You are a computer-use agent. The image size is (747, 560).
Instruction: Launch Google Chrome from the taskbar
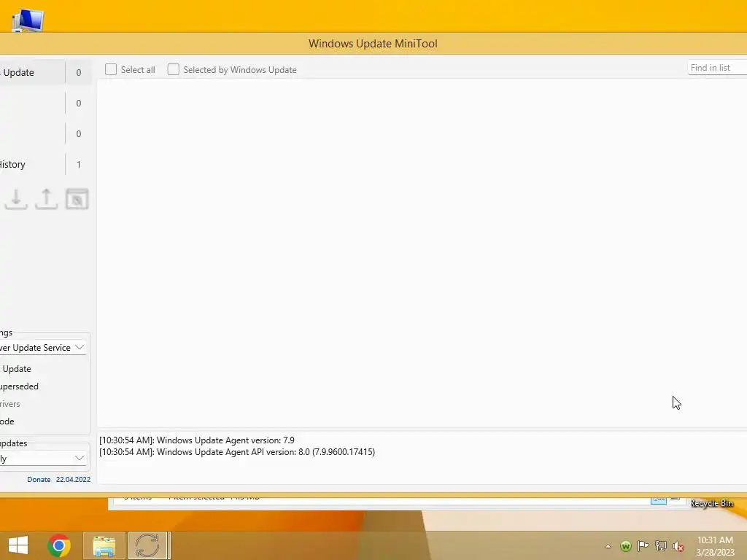pyautogui.click(x=59, y=545)
